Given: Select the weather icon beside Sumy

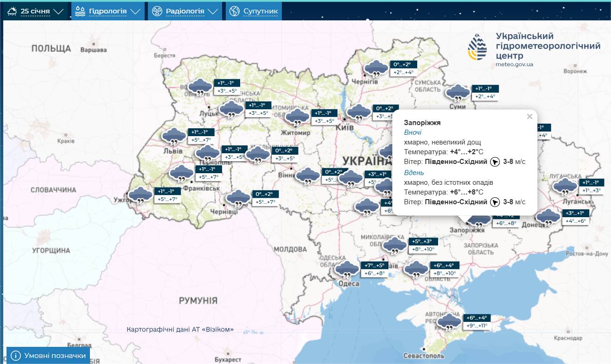Looking at the screenshot, I should point(457,93).
